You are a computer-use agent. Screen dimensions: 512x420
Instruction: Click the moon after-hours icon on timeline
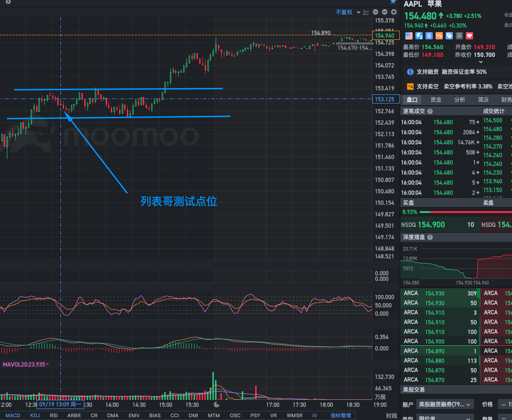pyautogui.click(x=217, y=404)
